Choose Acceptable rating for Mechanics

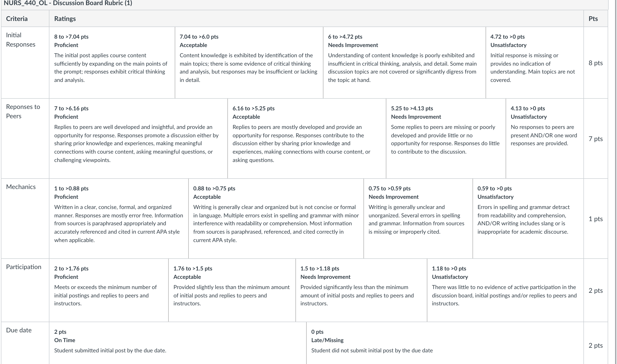(x=276, y=219)
